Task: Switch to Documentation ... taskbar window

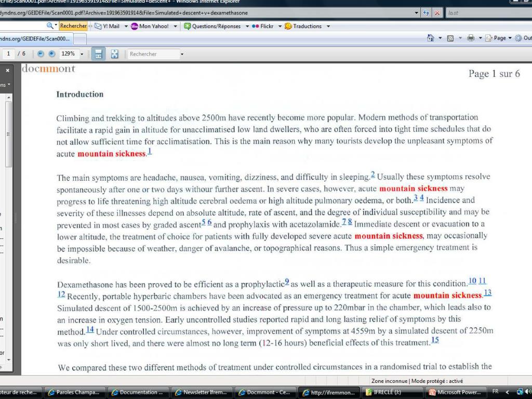Action: pos(137,392)
